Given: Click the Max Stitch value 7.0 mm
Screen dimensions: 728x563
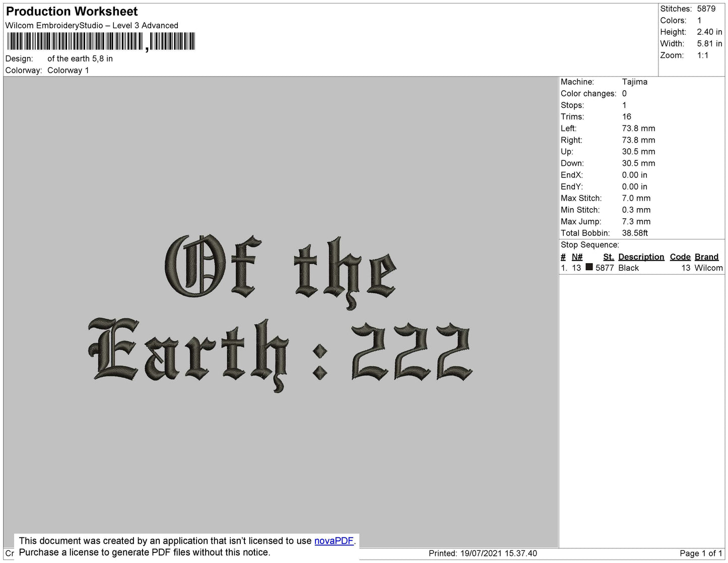Looking at the screenshot, I should 636,198.
